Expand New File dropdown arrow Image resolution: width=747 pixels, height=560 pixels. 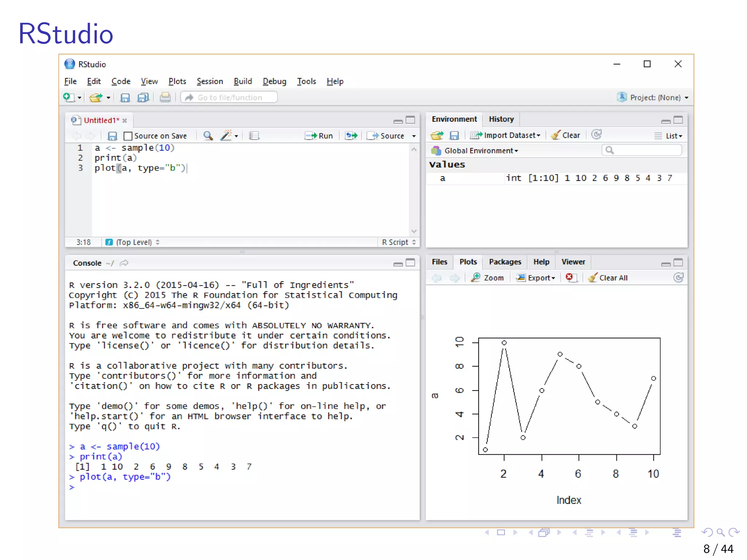click(79, 98)
